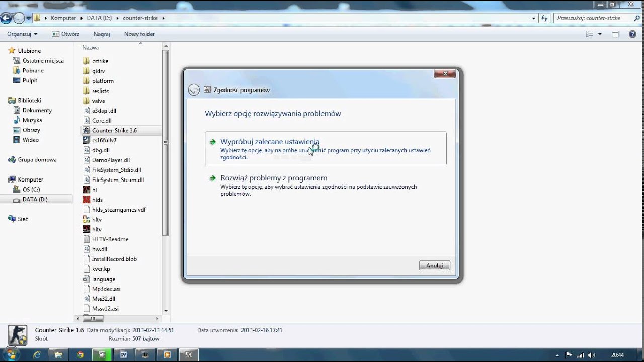The width and height of the screenshot is (644, 362).
Task: Click Nagraj on the toolbar
Action: tap(102, 34)
